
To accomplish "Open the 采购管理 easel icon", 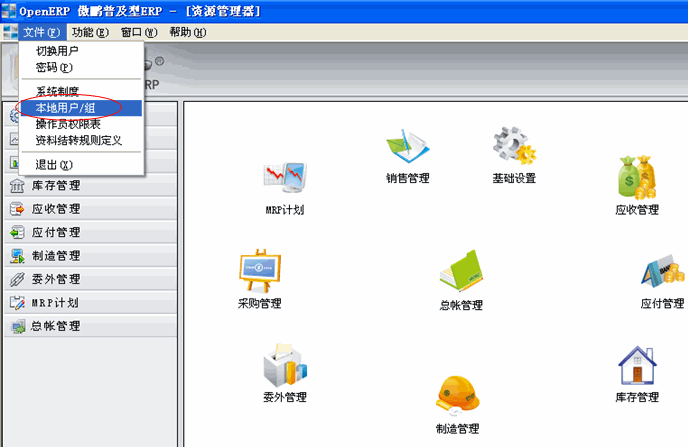I will [260, 271].
